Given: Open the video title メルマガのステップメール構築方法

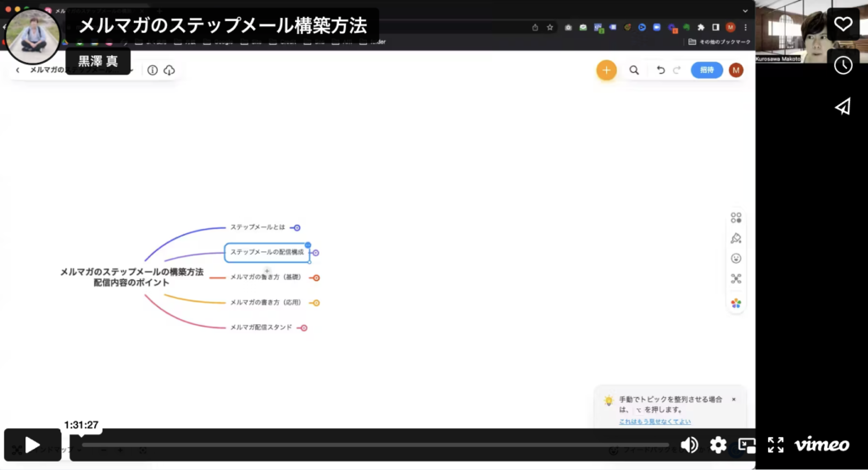Looking at the screenshot, I should (223, 25).
